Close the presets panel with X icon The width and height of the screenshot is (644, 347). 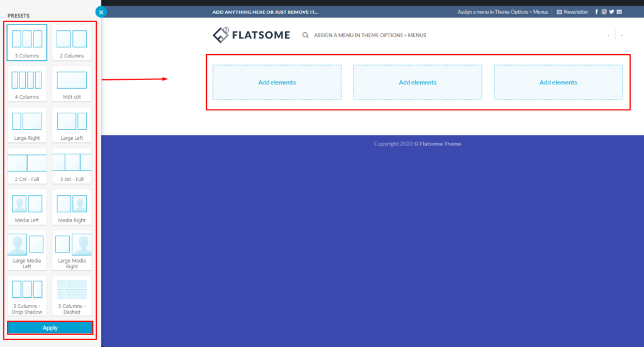click(x=101, y=11)
